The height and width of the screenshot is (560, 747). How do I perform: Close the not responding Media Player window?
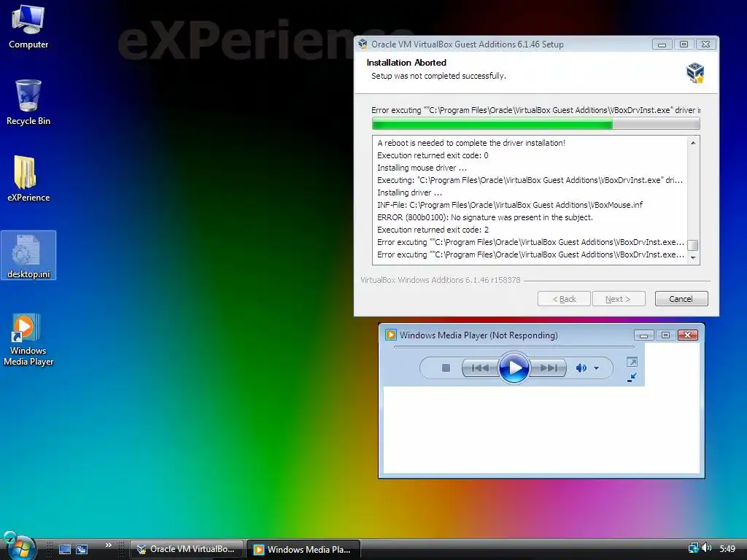click(x=687, y=335)
